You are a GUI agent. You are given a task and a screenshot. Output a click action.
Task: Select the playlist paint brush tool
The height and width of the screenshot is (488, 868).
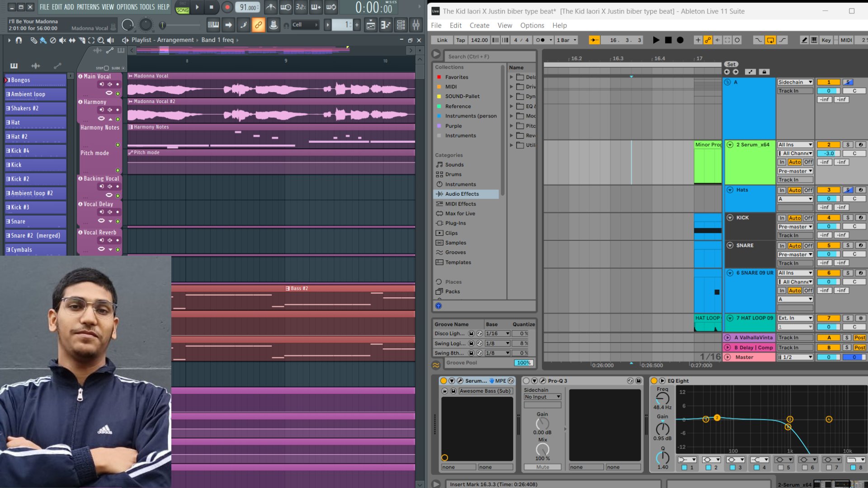click(x=43, y=40)
